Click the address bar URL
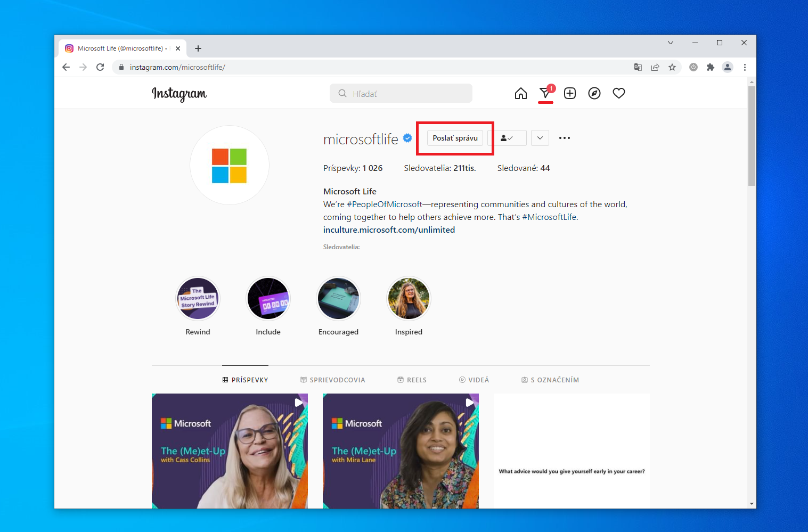 click(x=177, y=67)
